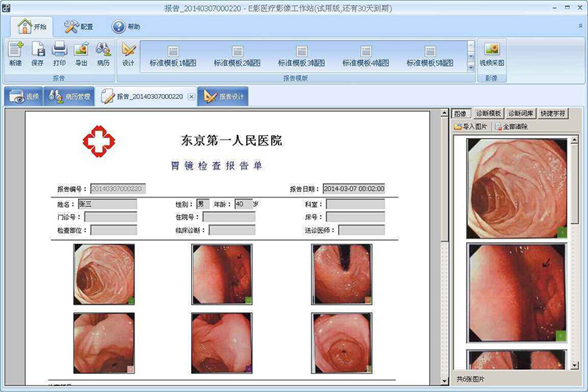Print the report using the 打印 icon

pos(60,54)
